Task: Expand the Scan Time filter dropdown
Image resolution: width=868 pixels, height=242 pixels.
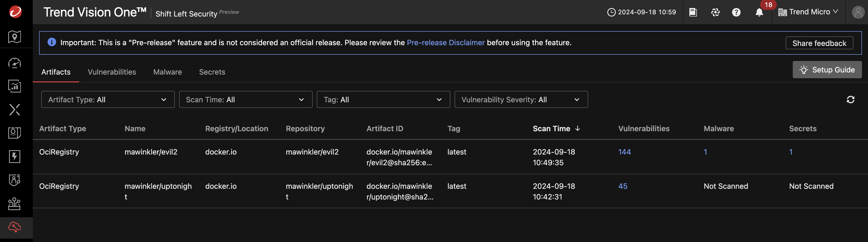Action: (x=246, y=100)
